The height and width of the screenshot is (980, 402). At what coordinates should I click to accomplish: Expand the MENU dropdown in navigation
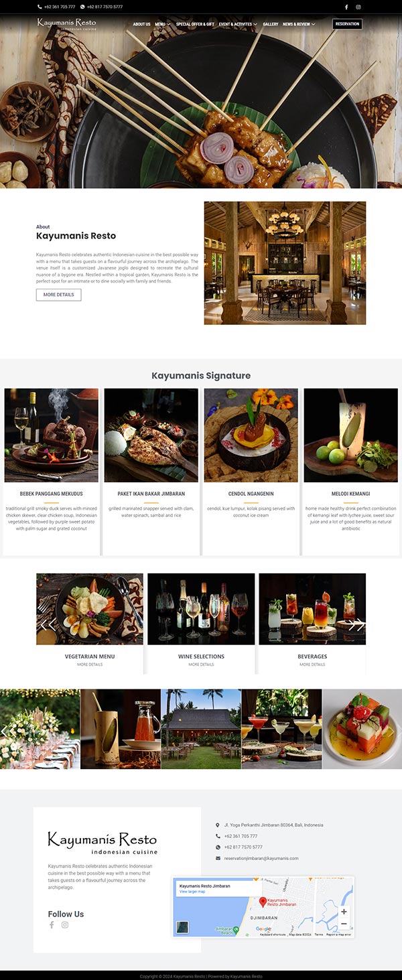tap(162, 24)
